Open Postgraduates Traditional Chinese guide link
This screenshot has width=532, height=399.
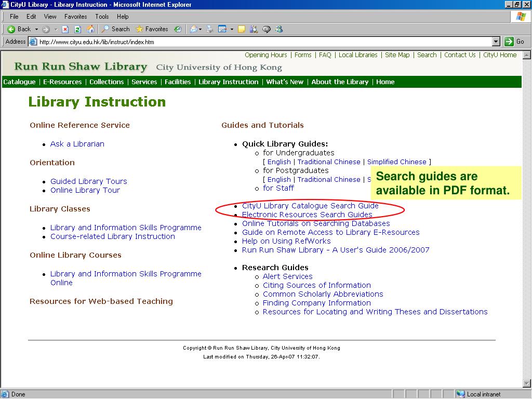[x=329, y=179]
